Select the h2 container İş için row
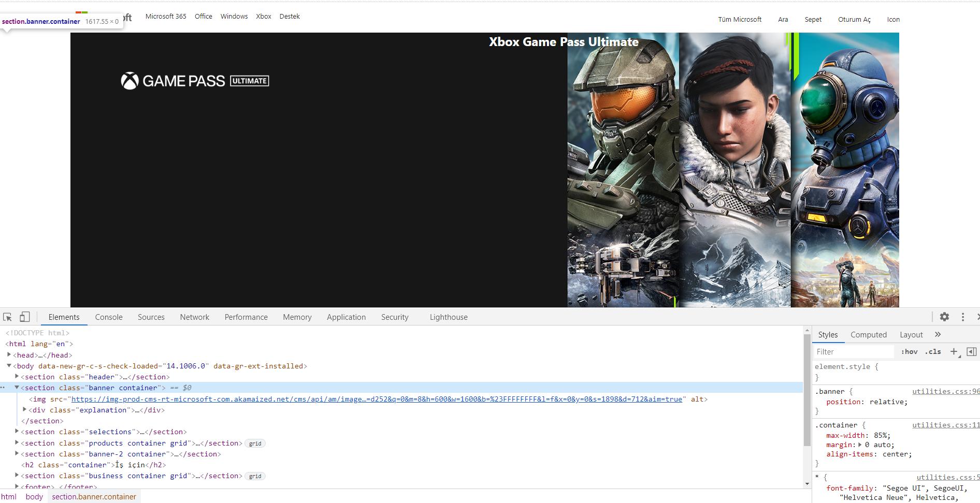980x503 pixels. tap(94, 465)
